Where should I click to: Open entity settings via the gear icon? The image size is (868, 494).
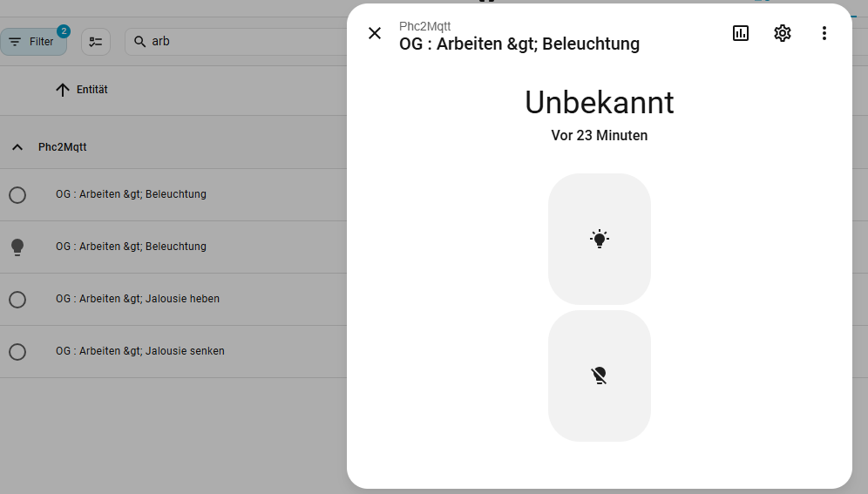coord(783,33)
